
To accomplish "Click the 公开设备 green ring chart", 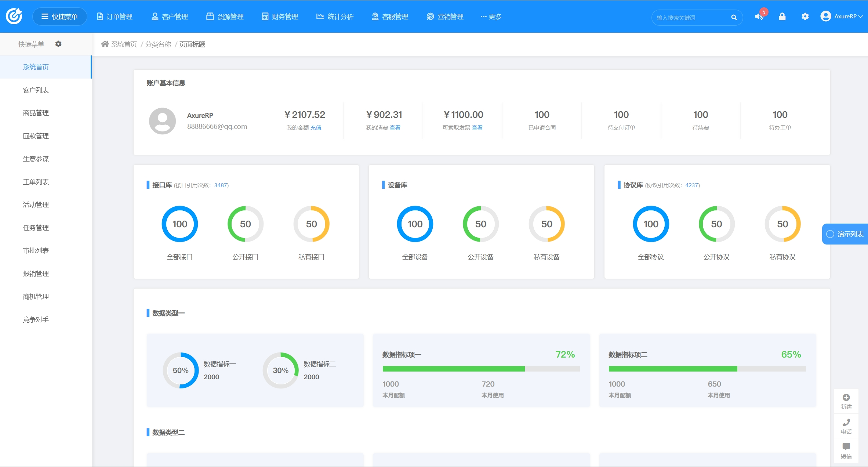I will click(480, 224).
